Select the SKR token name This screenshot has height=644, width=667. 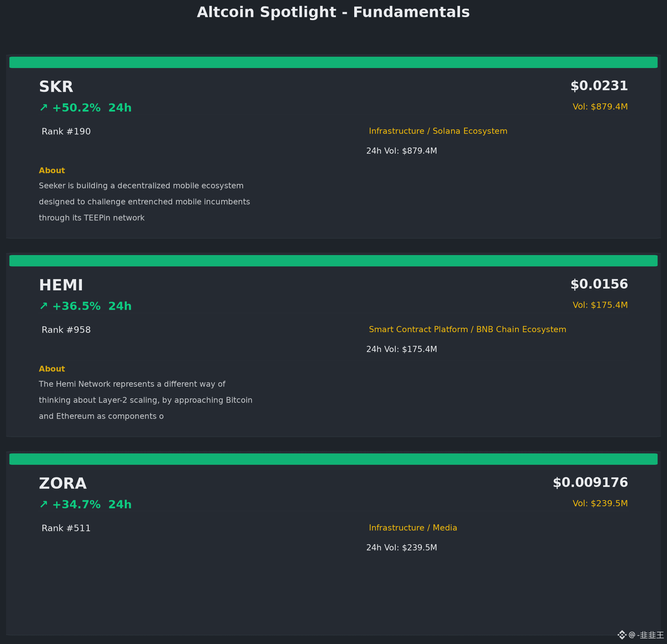pos(56,87)
